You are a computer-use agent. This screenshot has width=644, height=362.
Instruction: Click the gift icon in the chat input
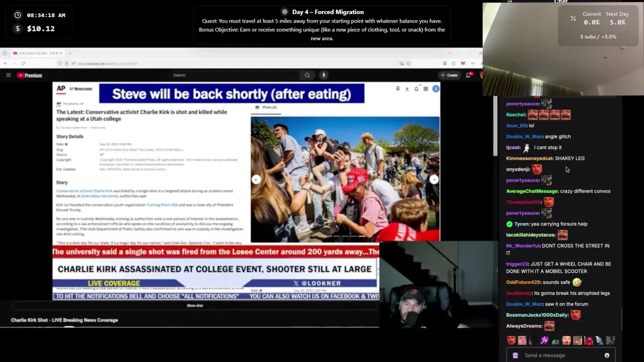click(x=515, y=355)
